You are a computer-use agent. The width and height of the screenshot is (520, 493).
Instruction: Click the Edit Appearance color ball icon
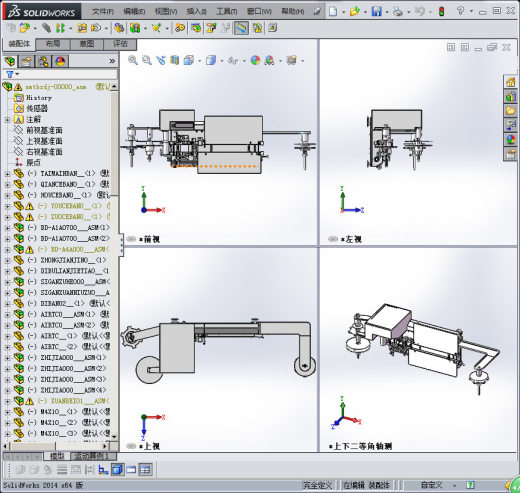click(x=255, y=60)
